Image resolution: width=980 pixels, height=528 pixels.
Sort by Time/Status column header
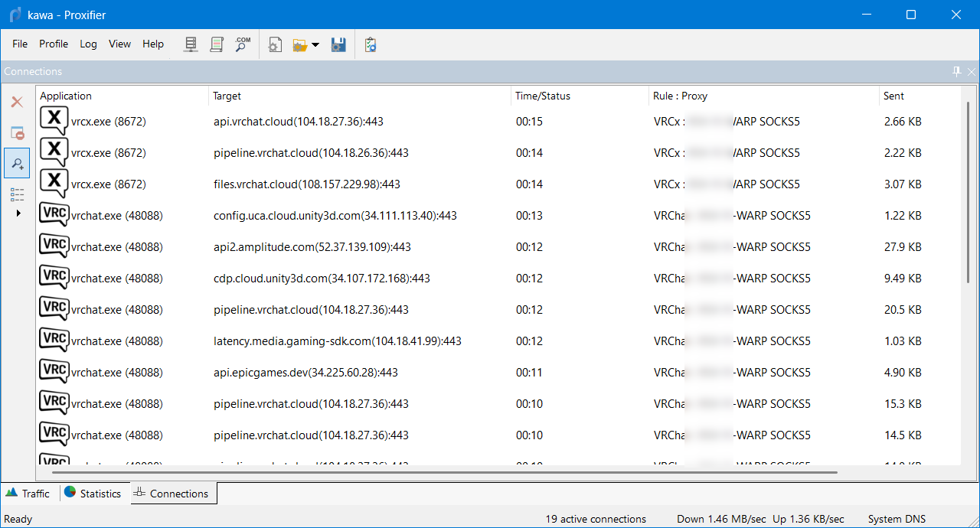pos(542,96)
